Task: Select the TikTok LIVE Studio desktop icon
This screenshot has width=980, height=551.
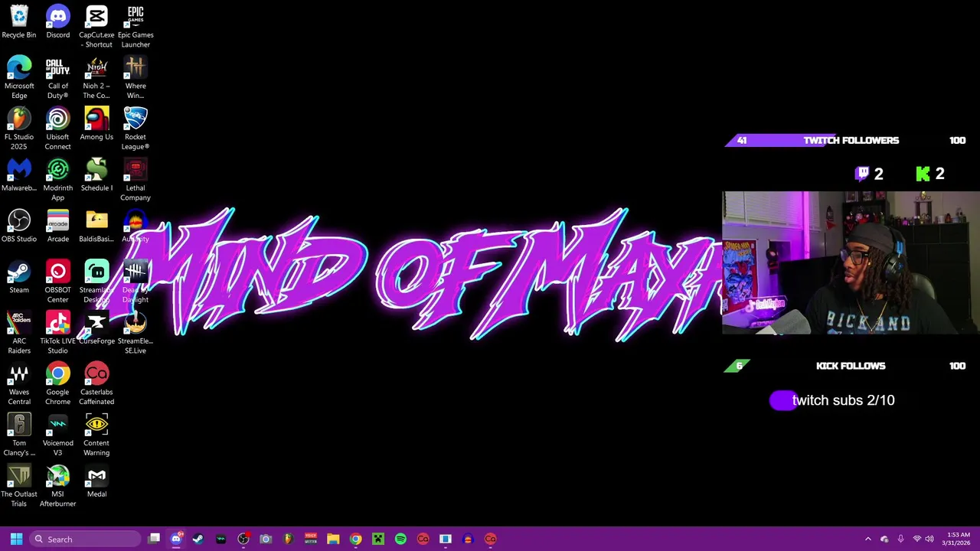Action: (57, 333)
